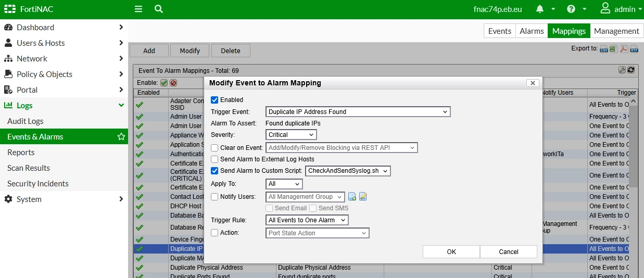The width and height of the screenshot is (644, 278).
Task: Open the custom script dropdown CheckAndSendSyslog.sh
Action: tap(348, 171)
